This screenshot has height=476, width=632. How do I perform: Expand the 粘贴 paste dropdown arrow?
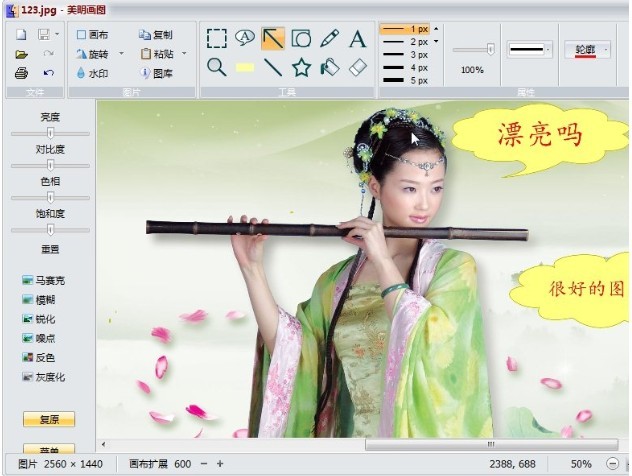coord(184,54)
